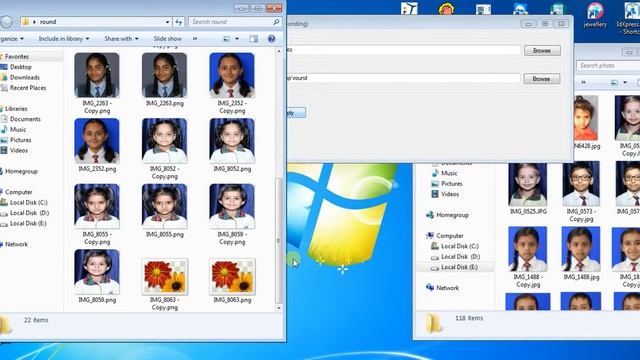Click second Browse button in dialog
Viewport: 640px width, 360px height.
pyautogui.click(x=542, y=79)
